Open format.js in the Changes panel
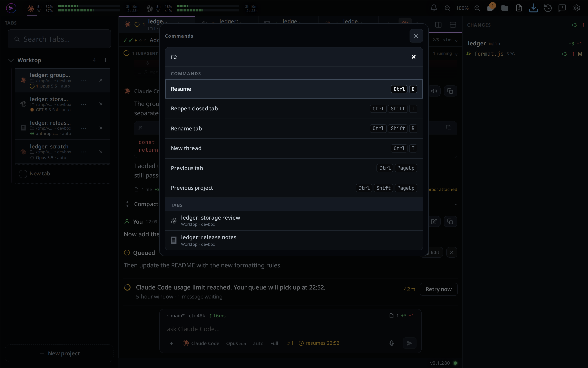 [525, 54]
